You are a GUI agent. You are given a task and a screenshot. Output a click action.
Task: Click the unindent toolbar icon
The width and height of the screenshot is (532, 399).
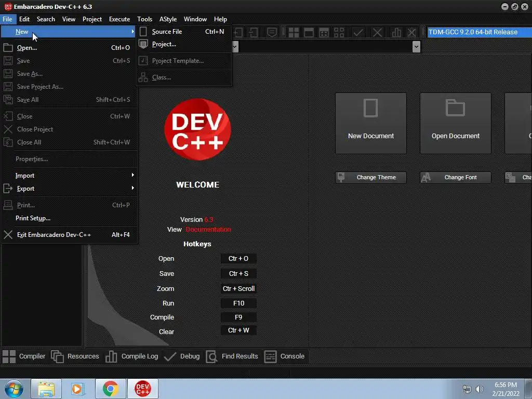pyautogui.click(x=253, y=33)
